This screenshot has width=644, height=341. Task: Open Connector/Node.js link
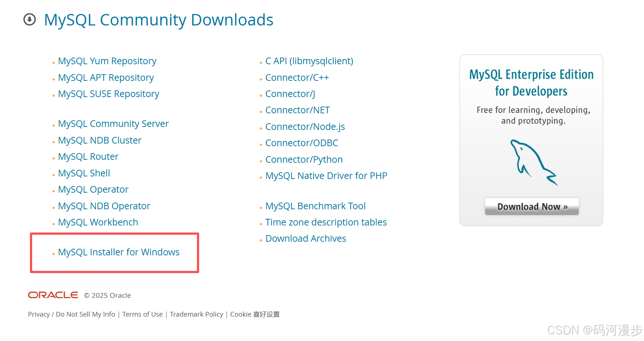tap(305, 127)
